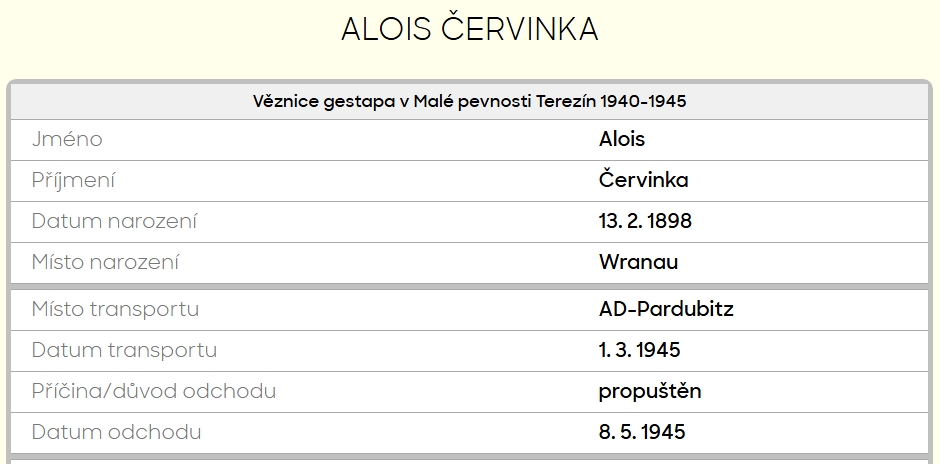Viewport: 940px width, 464px height.
Task: Click the departure reason value propuštěn
Action: click(x=650, y=391)
